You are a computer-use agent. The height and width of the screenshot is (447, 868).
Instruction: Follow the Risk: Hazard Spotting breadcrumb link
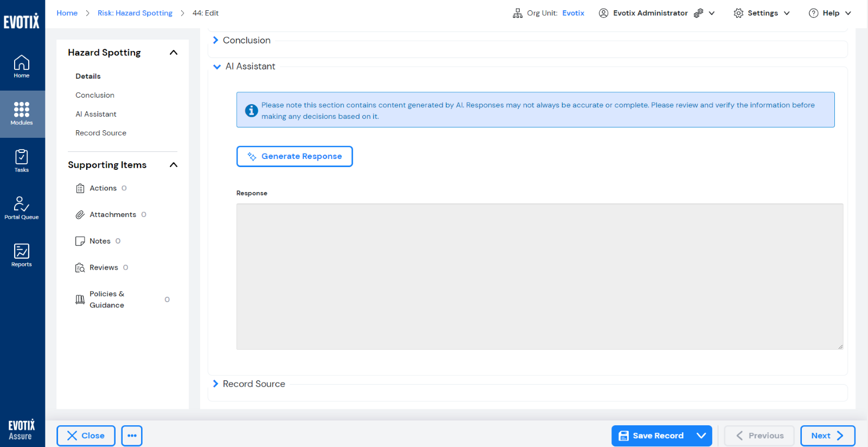click(x=135, y=13)
